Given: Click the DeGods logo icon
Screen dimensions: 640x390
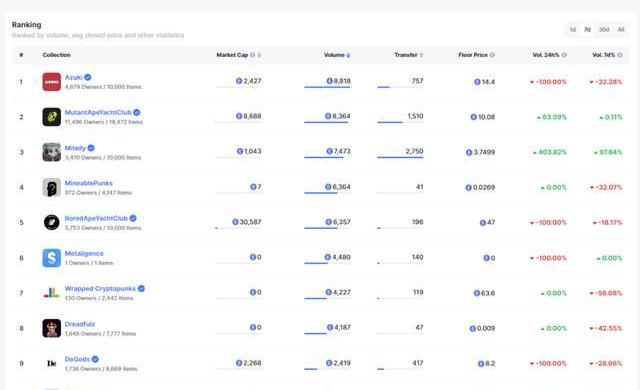Looking at the screenshot, I should click(x=52, y=363).
